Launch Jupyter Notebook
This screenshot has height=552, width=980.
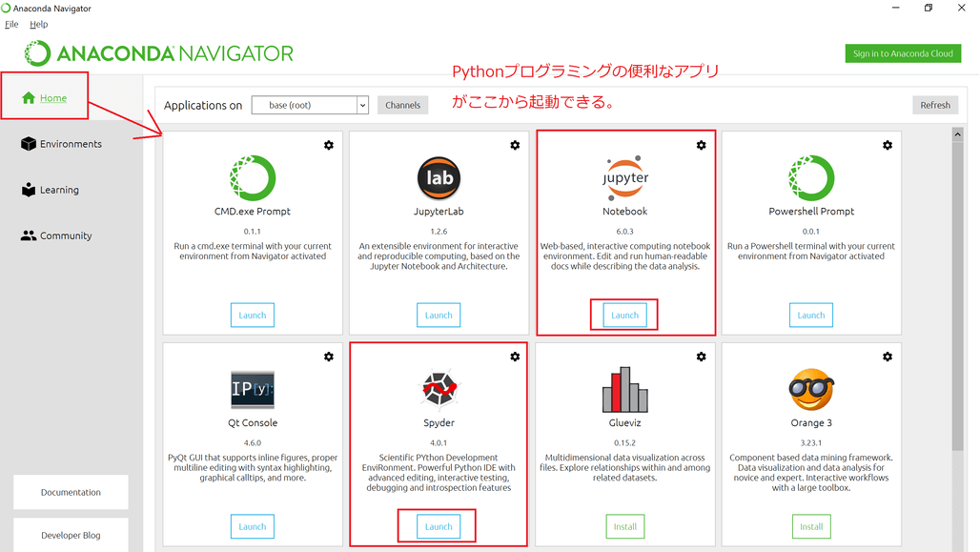coord(625,315)
